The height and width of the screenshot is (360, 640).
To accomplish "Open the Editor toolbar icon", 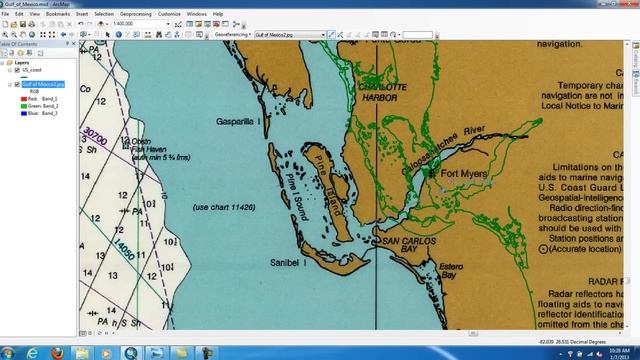I will [x=178, y=24].
